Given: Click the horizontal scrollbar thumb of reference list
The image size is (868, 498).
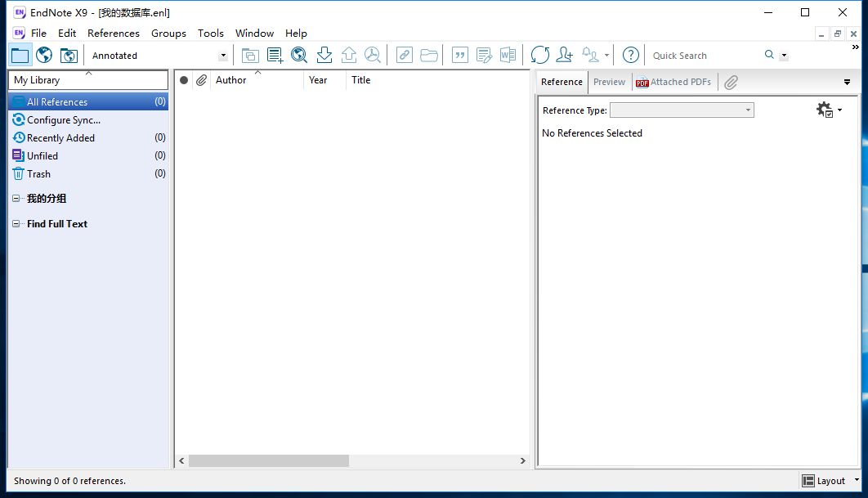Looking at the screenshot, I should pos(268,461).
